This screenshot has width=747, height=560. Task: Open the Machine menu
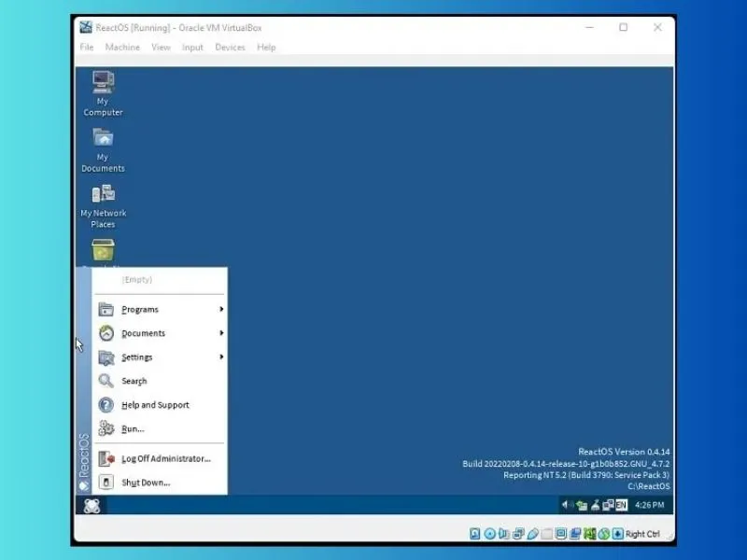122,48
